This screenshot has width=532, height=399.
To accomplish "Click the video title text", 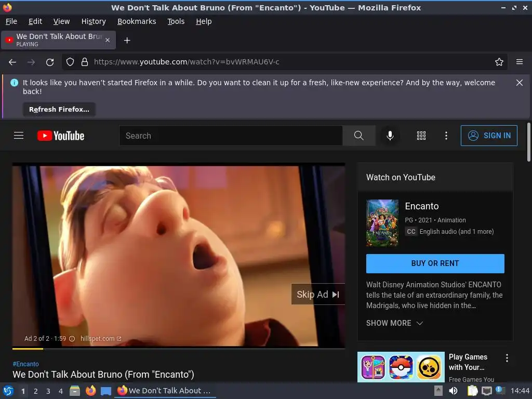I will [x=103, y=375].
